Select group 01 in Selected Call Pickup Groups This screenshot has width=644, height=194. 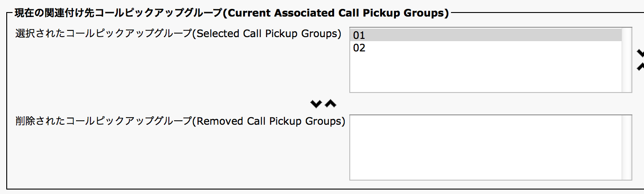coord(359,35)
